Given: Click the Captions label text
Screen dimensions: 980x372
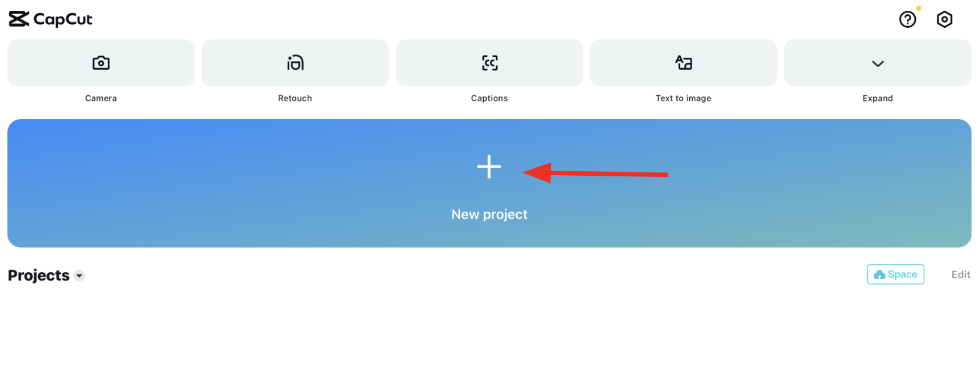Looking at the screenshot, I should pyautogui.click(x=489, y=98).
